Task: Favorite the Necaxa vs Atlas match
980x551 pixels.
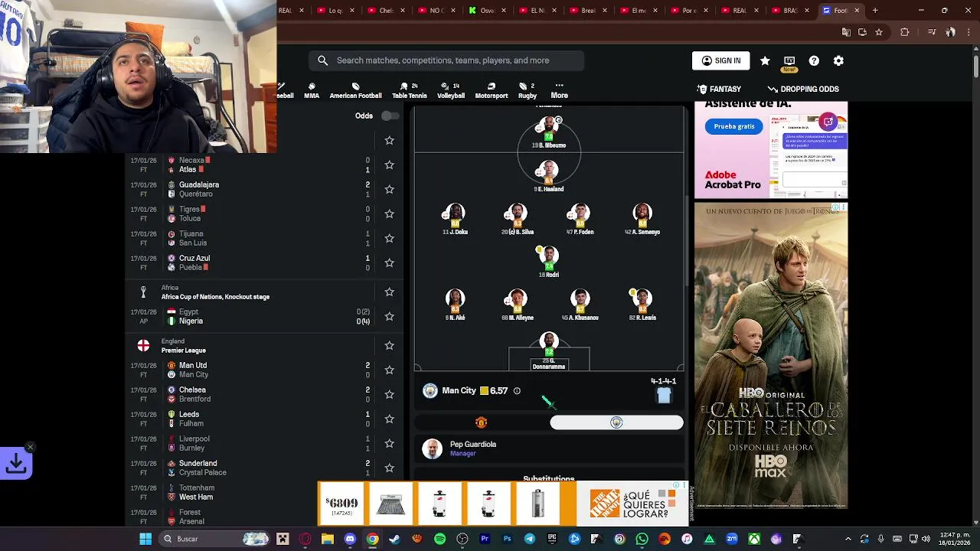Action: pos(389,165)
